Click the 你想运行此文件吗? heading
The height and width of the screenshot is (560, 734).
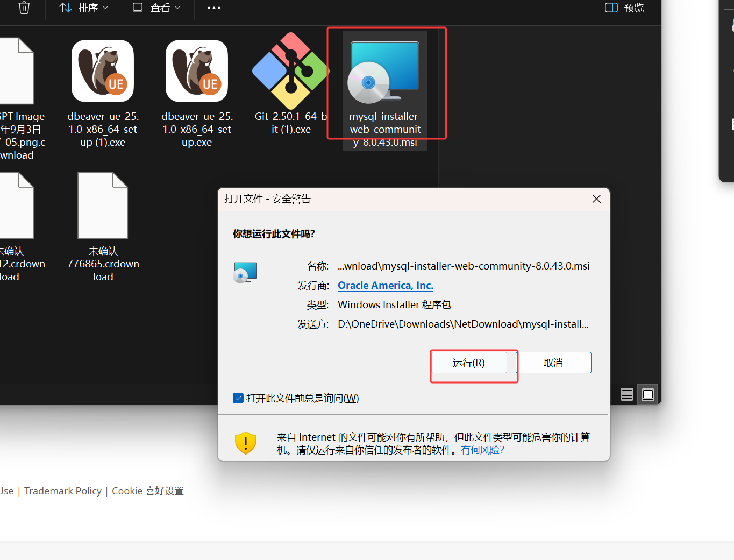274,234
